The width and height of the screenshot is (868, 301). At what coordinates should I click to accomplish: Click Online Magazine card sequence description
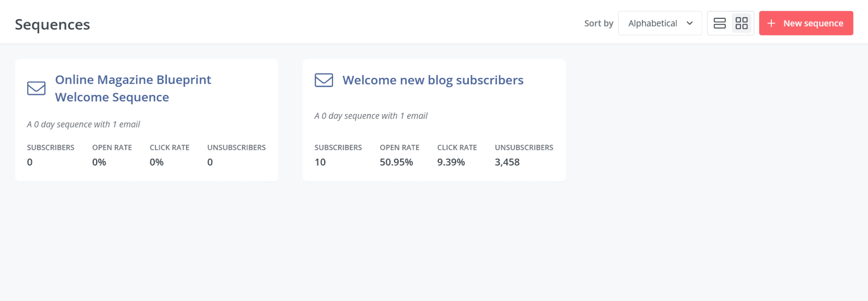coord(83,124)
